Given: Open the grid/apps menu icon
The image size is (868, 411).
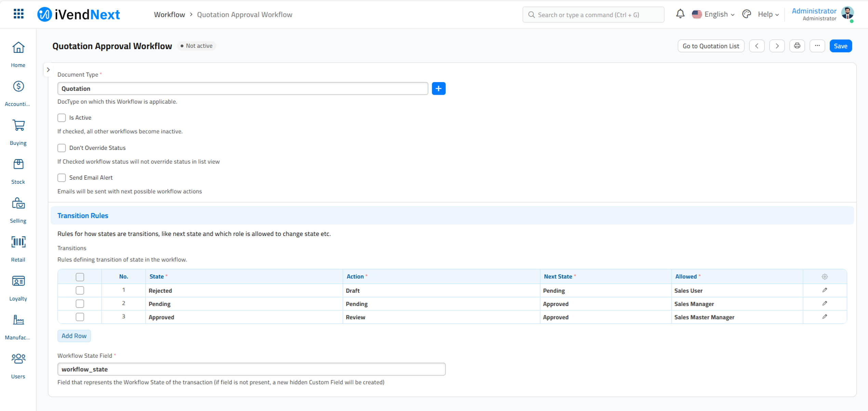Looking at the screenshot, I should click(18, 14).
